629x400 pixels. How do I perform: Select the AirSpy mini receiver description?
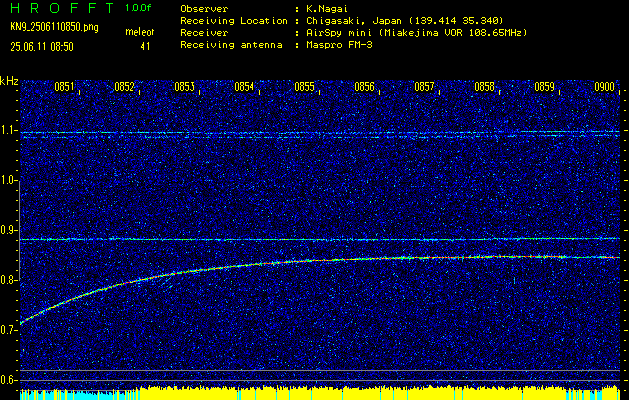click(417, 32)
